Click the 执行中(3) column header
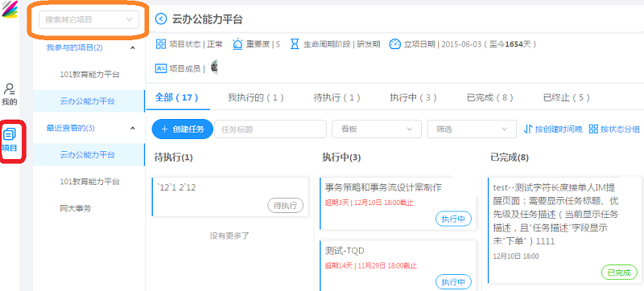 coord(341,158)
